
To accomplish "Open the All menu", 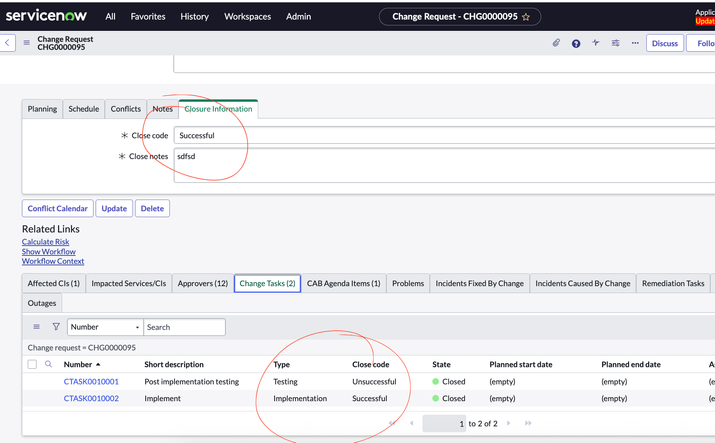I will [x=110, y=17].
